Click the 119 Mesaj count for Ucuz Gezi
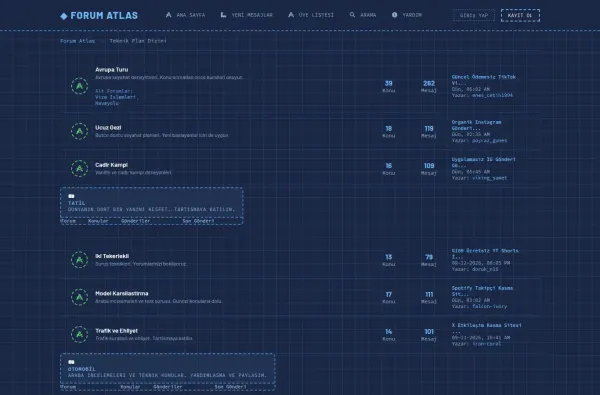Image resolution: width=600 pixels, height=395 pixels. tap(429, 129)
